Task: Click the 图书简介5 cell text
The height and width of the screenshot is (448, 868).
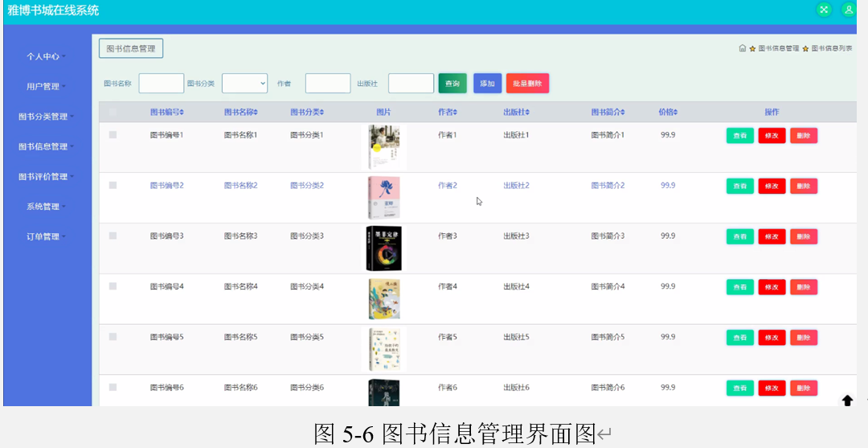Action: coord(608,337)
